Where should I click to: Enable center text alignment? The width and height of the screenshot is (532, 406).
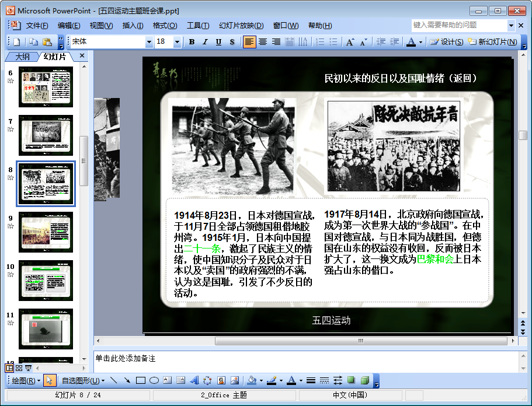point(263,41)
